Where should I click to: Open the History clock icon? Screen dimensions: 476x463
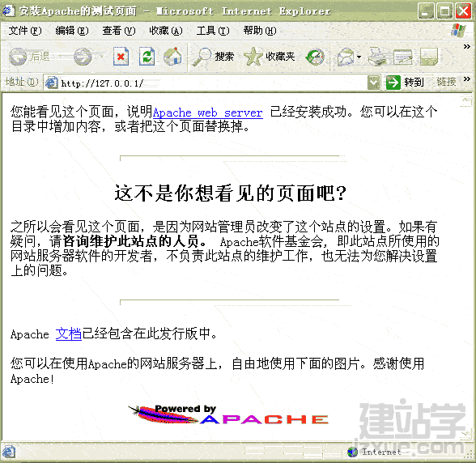pyautogui.click(x=315, y=57)
